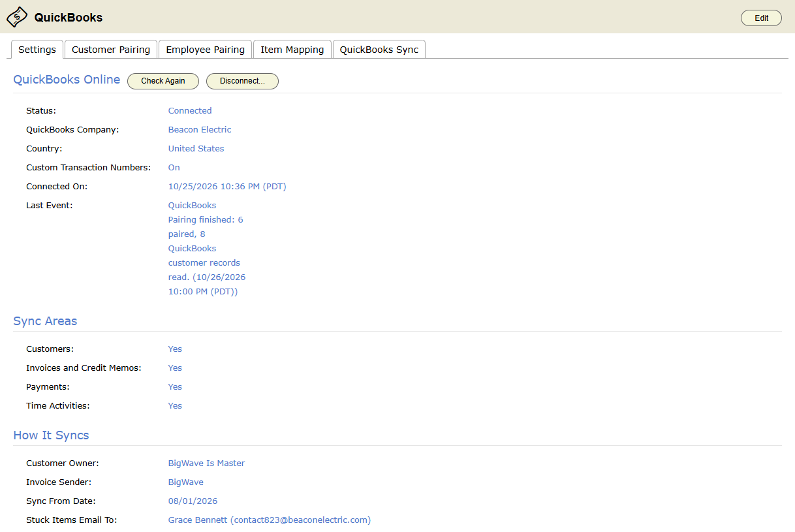This screenshot has width=795, height=532.
Task: Go to the QuickBooks Sync tab
Action: tap(379, 50)
